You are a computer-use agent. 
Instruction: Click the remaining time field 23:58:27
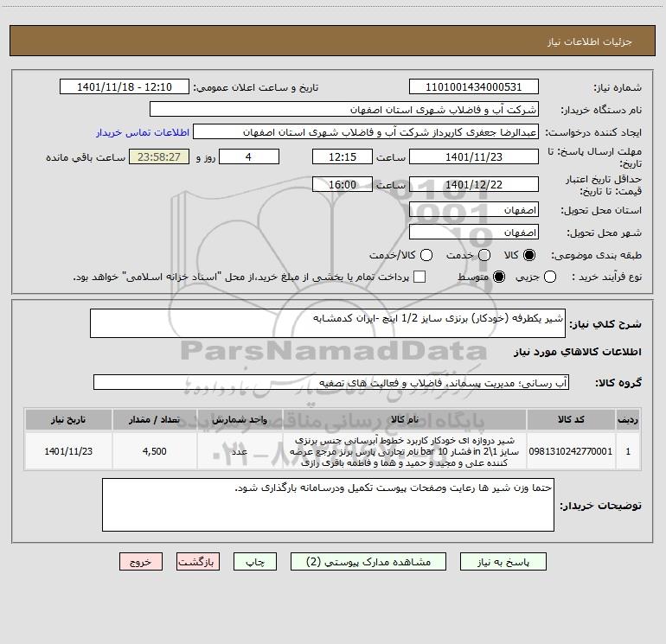(159, 156)
